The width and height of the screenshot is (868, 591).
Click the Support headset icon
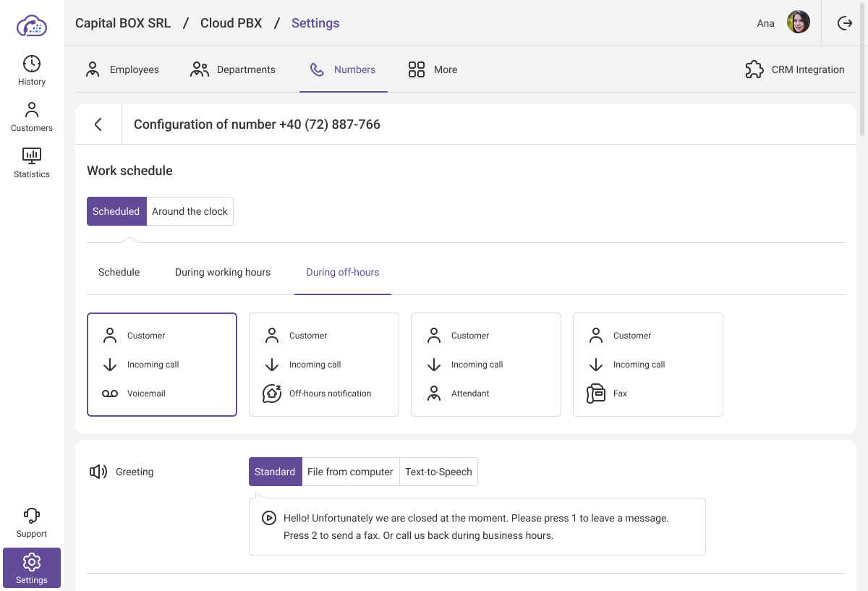click(32, 516)
